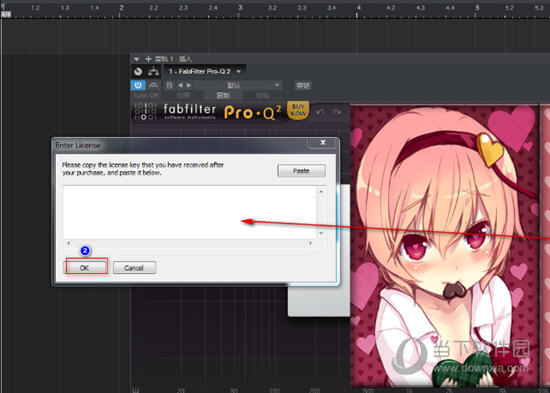The image size is (550, 393).
Task: Click the plus icon in insert header
Action: point(148,59)
